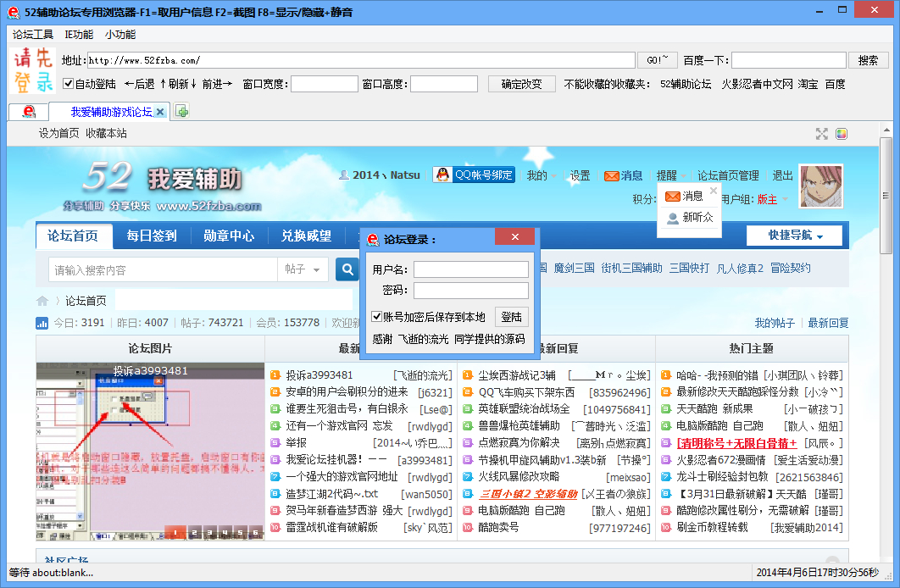Click the person icon beside 新听众
Viewport: 900px width, 588px height.
[x=672, y=218]
